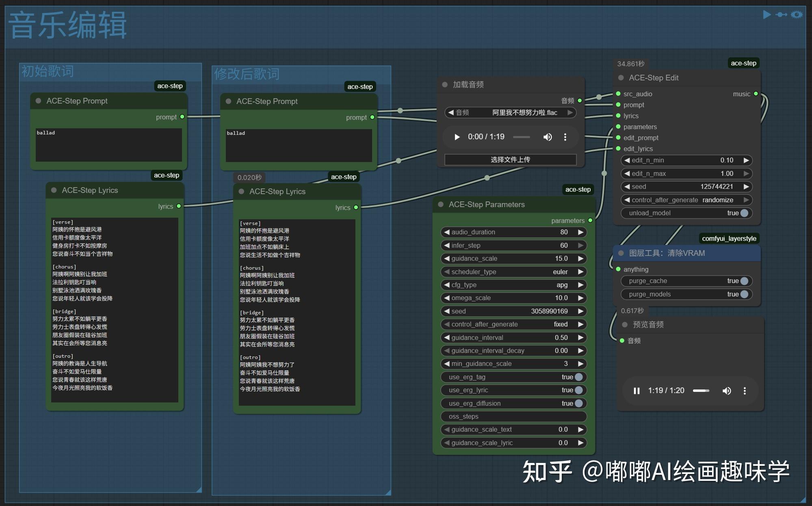Click the right arrow on scheduler_type euler
812x506 pixels.
581,272
